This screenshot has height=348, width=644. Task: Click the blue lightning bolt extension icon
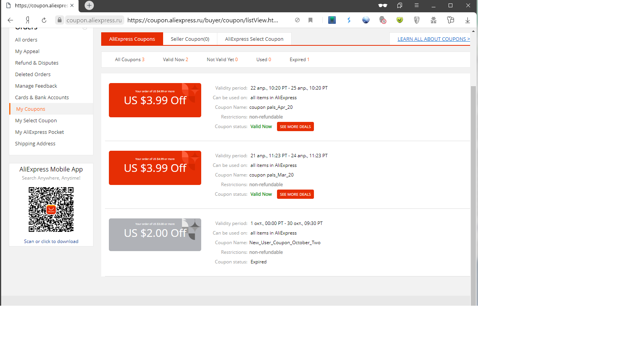click(x=349, y=20)
